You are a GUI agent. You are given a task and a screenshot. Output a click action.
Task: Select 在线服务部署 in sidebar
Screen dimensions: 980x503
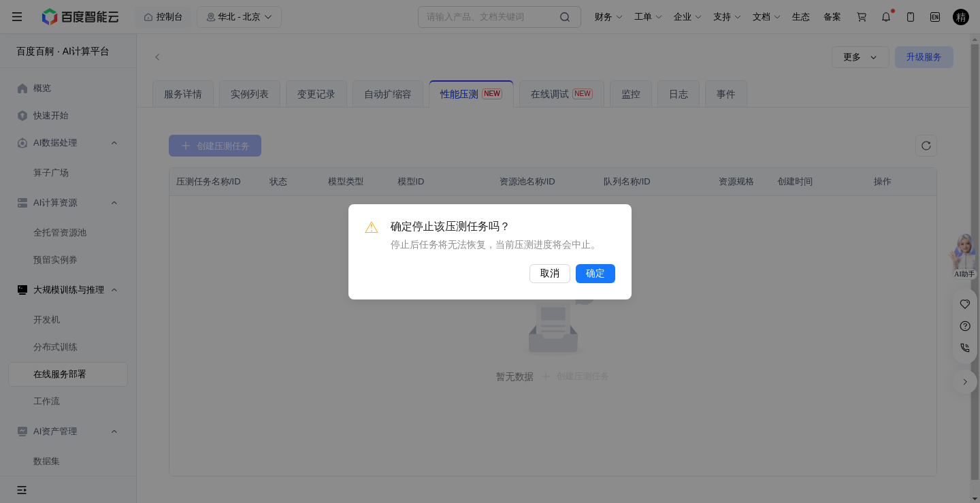point(68,374)
